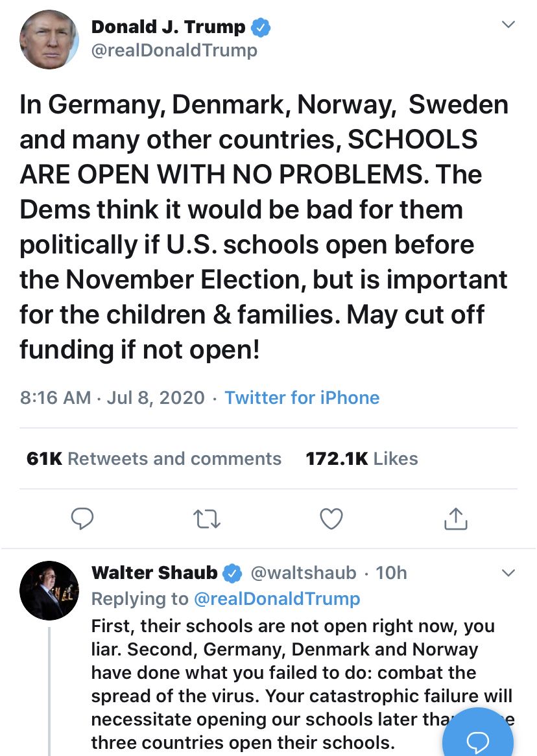Tap the @realDonaldTrump handle in the header

point(174,50)
